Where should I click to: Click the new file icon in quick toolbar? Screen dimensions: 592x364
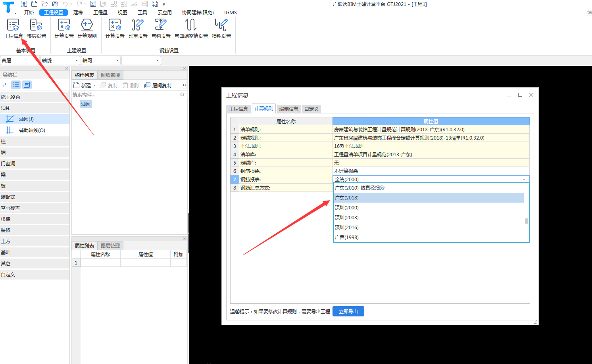coord(35,4)
